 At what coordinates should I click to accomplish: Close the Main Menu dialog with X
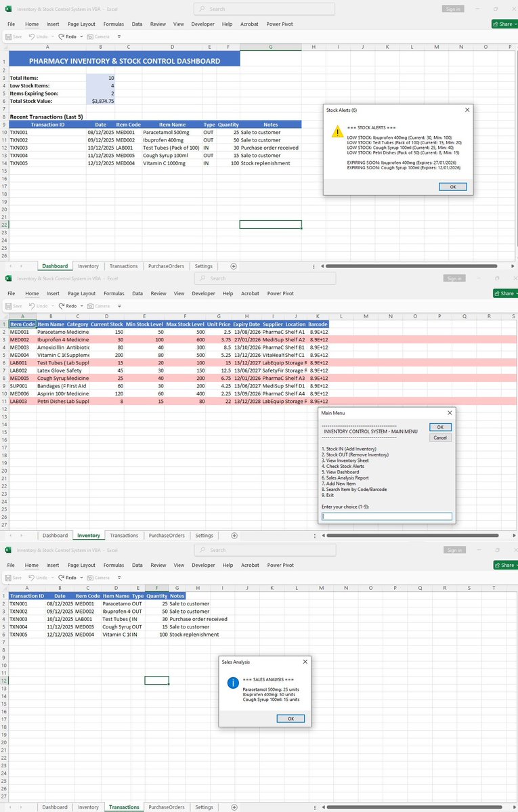[450, 412]
